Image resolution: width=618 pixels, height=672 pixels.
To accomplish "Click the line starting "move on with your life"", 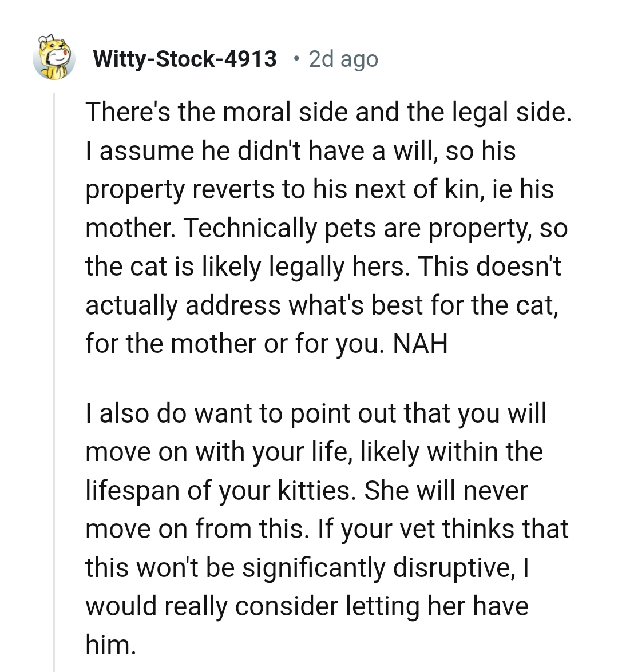I will (x=314, y=452).
